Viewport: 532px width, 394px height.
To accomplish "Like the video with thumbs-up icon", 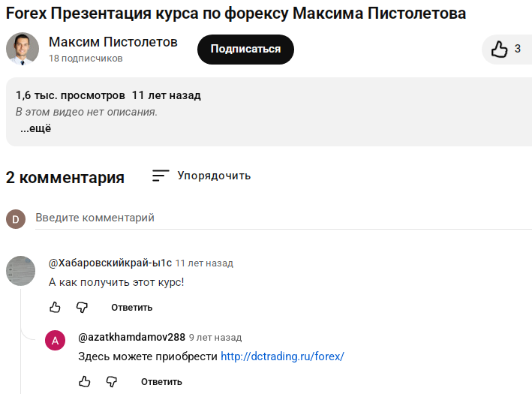I will click(500, 50).
